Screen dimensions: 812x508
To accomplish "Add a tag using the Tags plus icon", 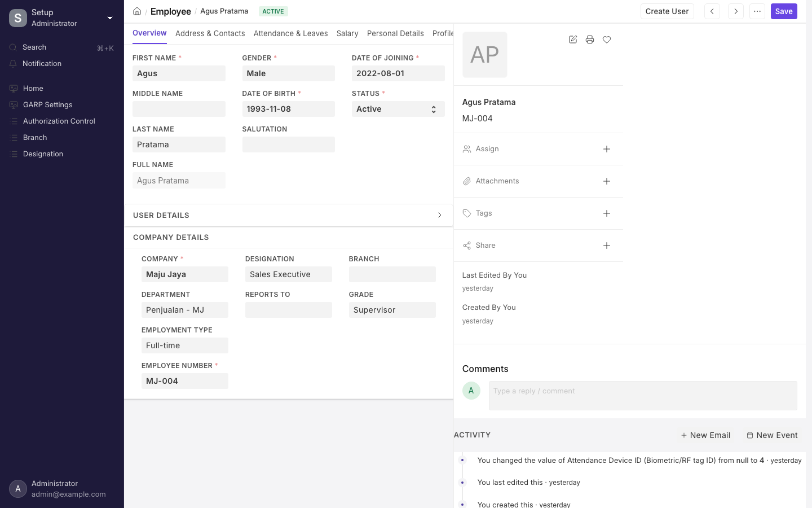I will pos(607,213).
